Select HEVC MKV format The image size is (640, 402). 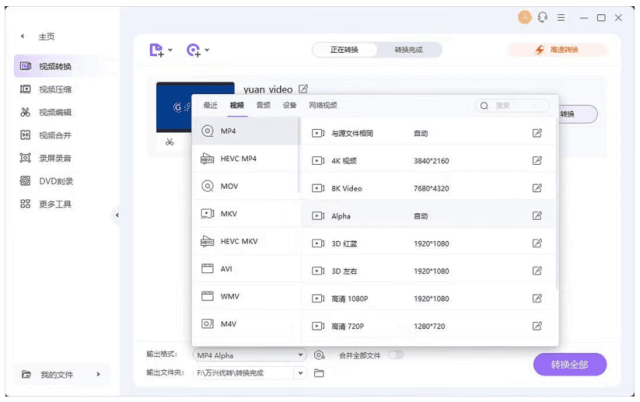pyautogui.click(x=246, y=241)
